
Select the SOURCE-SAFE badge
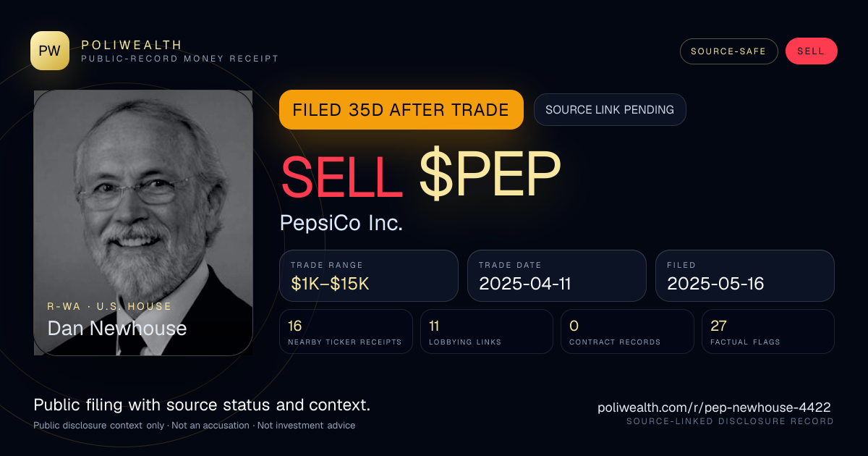[x=728, y=51]
